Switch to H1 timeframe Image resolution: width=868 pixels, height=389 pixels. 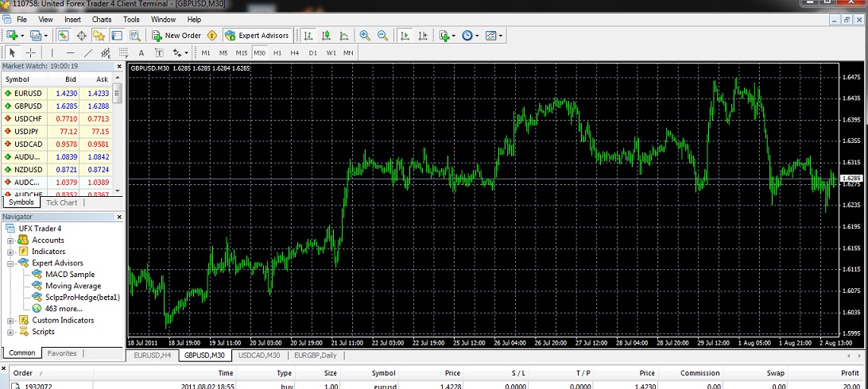(x=277, y=52)
